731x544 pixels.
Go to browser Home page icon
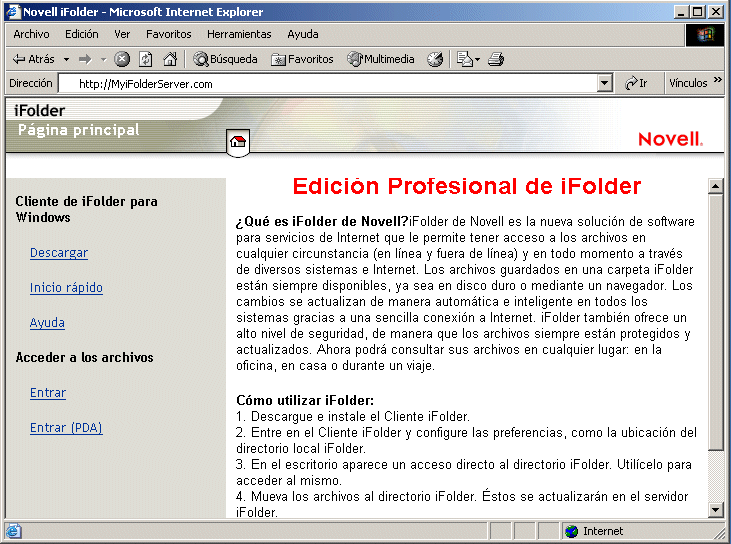tap(170, 59)
